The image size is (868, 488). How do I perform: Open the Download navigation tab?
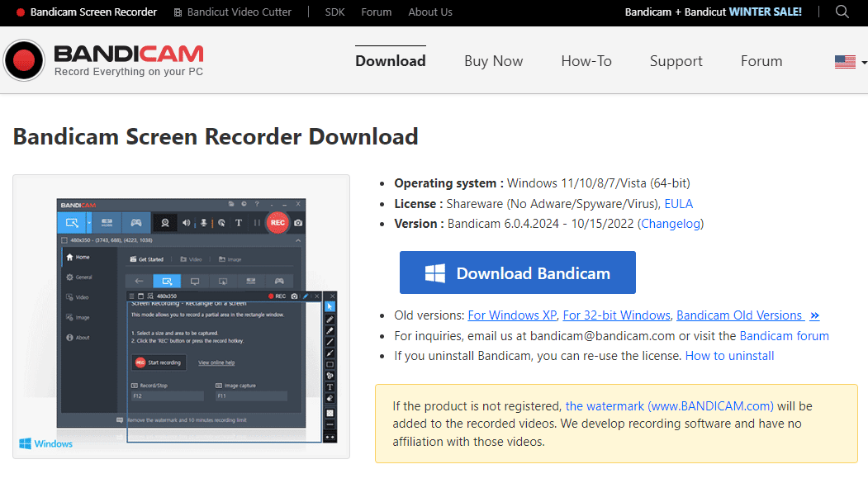point(391,61)
